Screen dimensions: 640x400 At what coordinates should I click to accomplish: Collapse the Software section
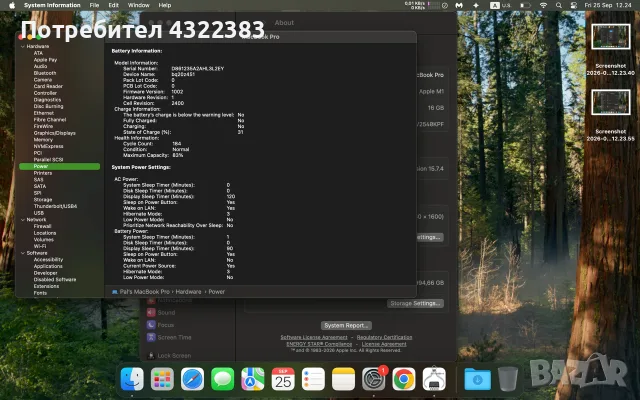click(22, 253)
